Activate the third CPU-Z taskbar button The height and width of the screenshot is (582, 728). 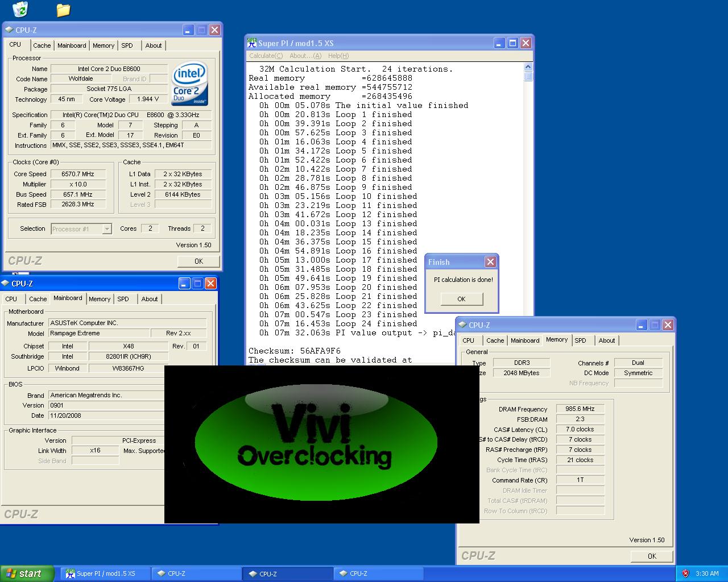click(378, 573)
